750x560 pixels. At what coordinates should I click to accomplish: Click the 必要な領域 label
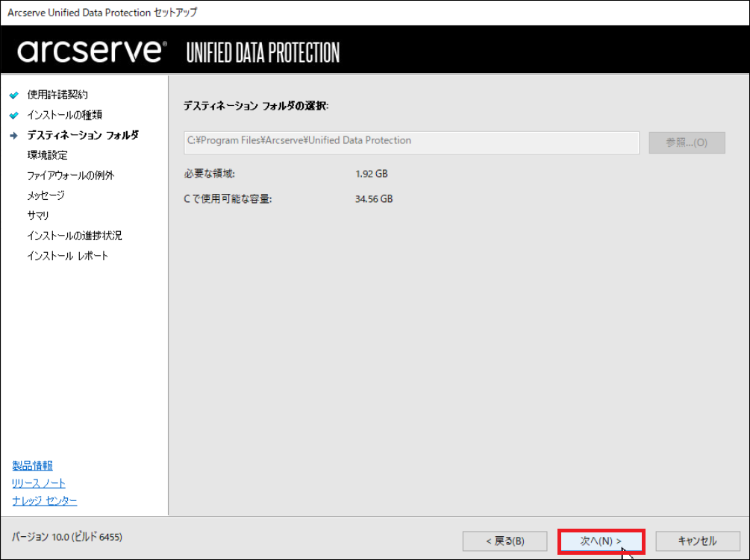coord(210,174)
